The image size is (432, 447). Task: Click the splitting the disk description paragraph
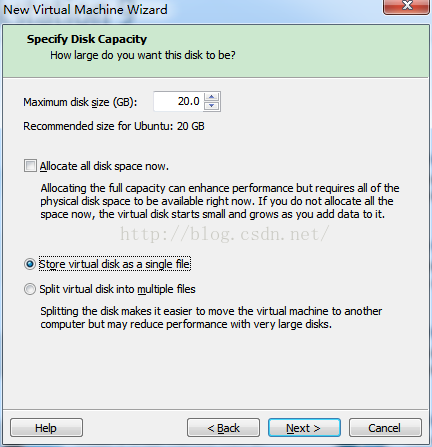[211, 317]
